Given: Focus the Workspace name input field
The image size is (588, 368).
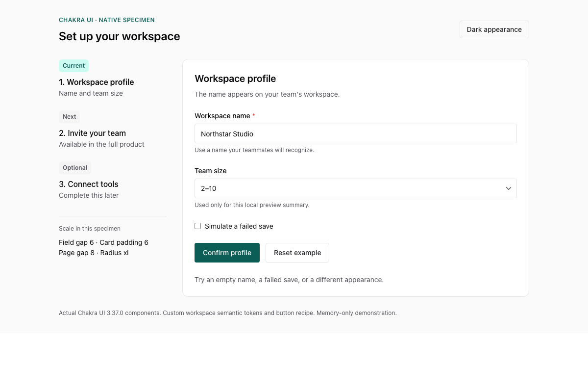Looking at the screenshot, I should point(356,133).
